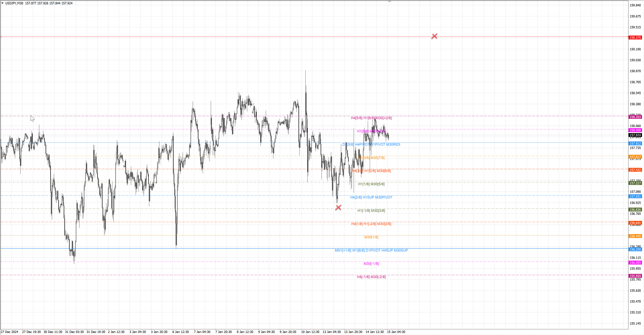Screen dimensions: 644x335
Task: Click the 'M30[-1/8]' magenta level label
Action: click(x=371, y=264)
